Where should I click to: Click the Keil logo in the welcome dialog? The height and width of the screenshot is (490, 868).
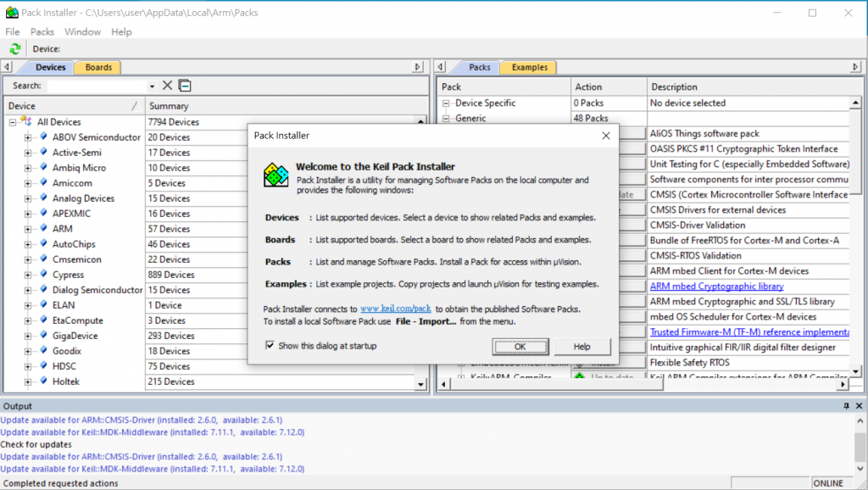coord(275,175)
